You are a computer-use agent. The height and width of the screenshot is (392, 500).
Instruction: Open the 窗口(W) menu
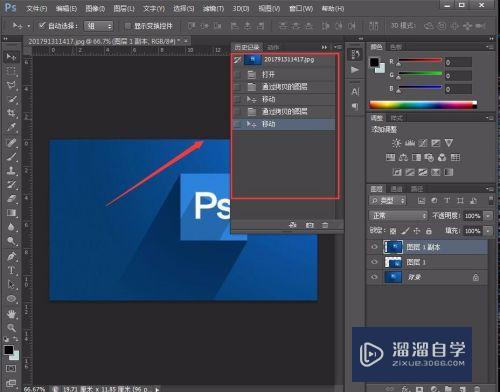[301, 8]
